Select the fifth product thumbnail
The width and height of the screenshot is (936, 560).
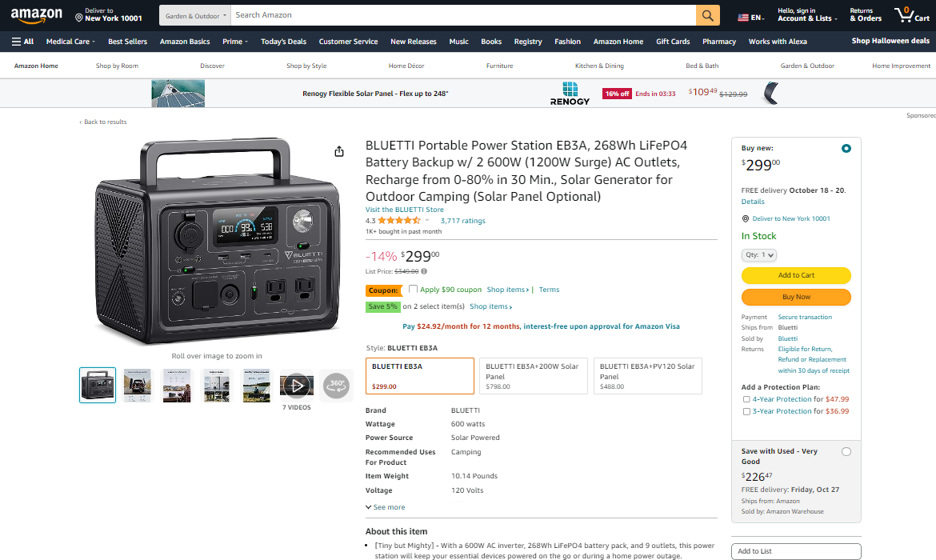[x=257, y=385]
